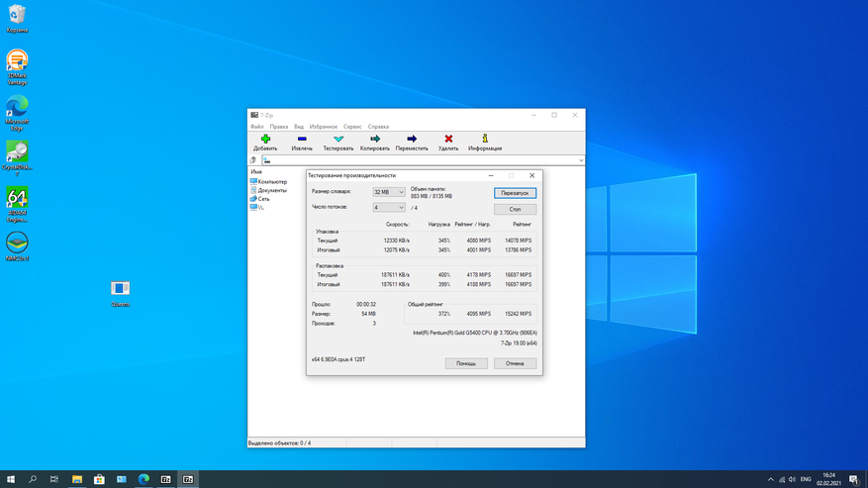Open the AIDA64 desktop shortcut
This screenshot has height=488, width=868.
coord(17,204)
